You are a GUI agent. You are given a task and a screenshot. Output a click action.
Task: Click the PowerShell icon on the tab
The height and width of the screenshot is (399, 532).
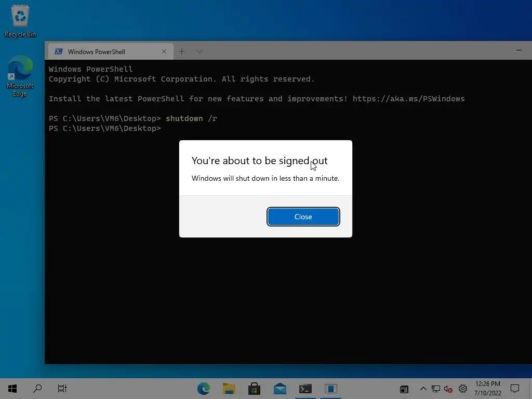[x=58, y=51]
